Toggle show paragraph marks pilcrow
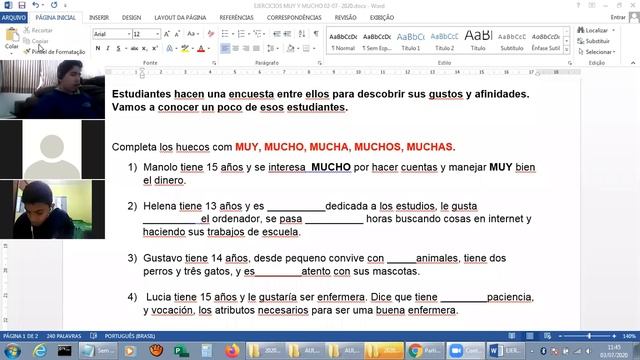 (316, 34)
